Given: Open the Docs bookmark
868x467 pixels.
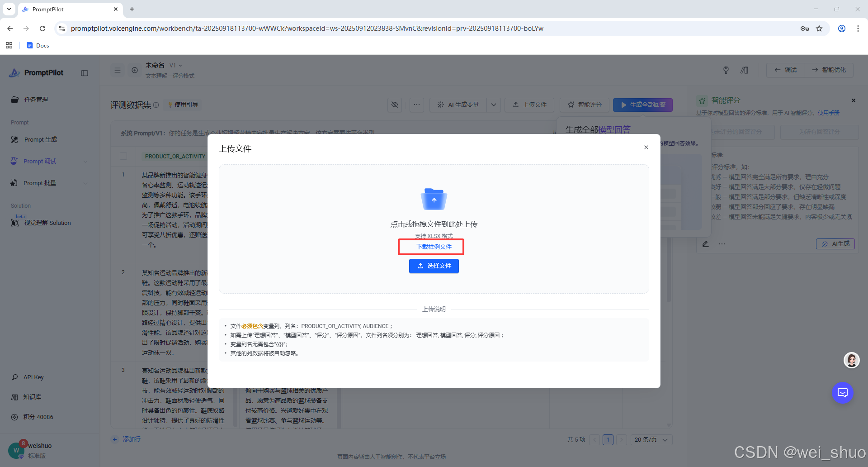Looking at the screenshot, I should click(38, 45).
